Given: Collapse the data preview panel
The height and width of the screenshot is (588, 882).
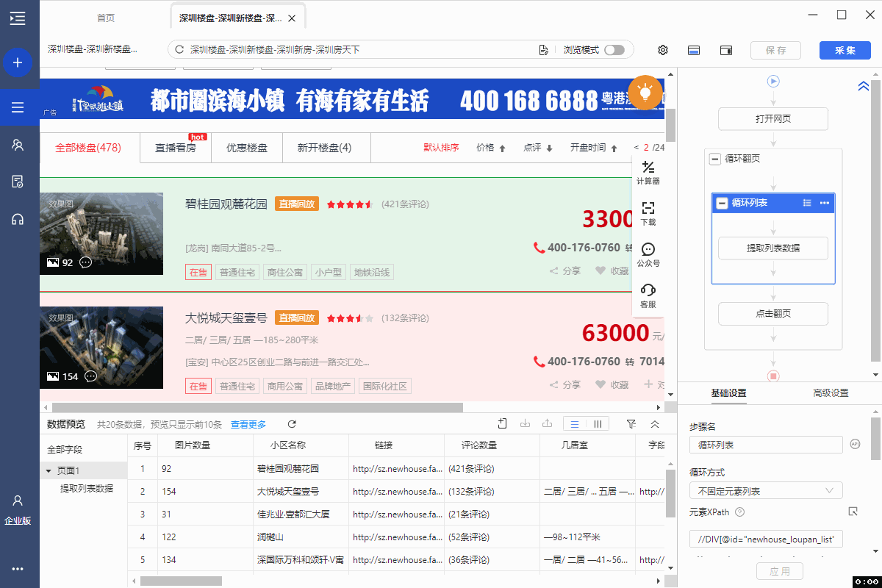Looking at the screenshot, I should (x=655, y=424).
